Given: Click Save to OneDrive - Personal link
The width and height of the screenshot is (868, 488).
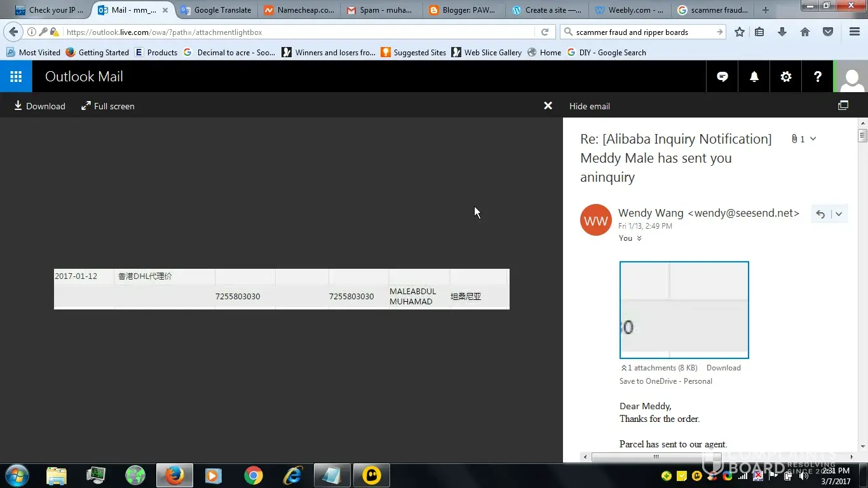Looking at the screenshot, I should click(665, 381).
